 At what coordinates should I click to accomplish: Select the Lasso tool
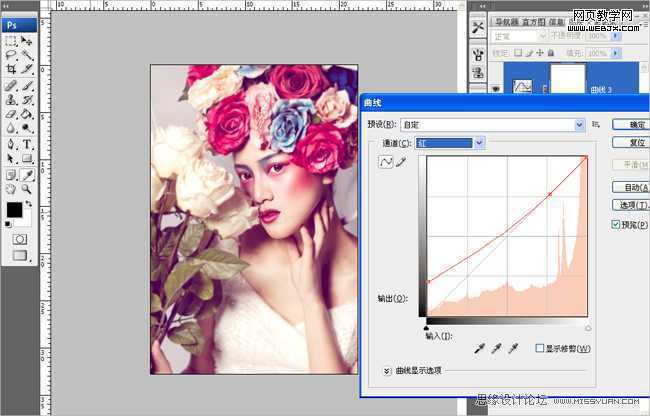[11, 55]
